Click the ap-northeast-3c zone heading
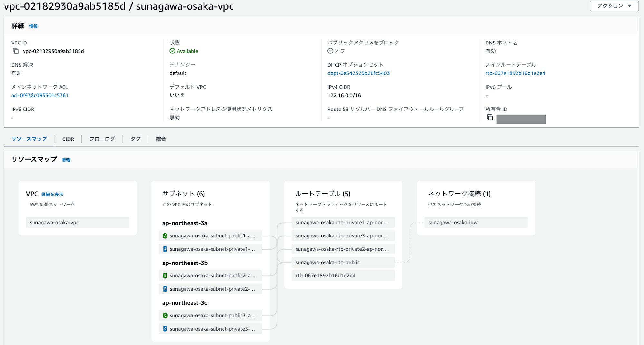Image resolution: width=644 pixels, height=345 pixels. pyautogui.click(x=185, y=303)
